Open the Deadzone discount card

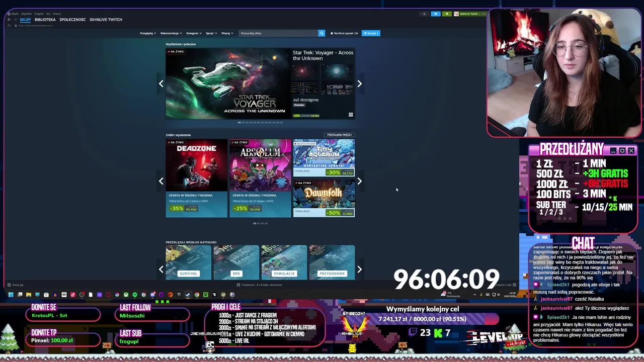(x=197, y=178)
